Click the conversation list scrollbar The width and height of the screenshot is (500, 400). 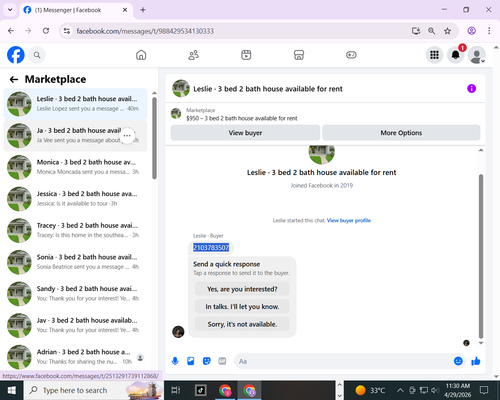154,138
